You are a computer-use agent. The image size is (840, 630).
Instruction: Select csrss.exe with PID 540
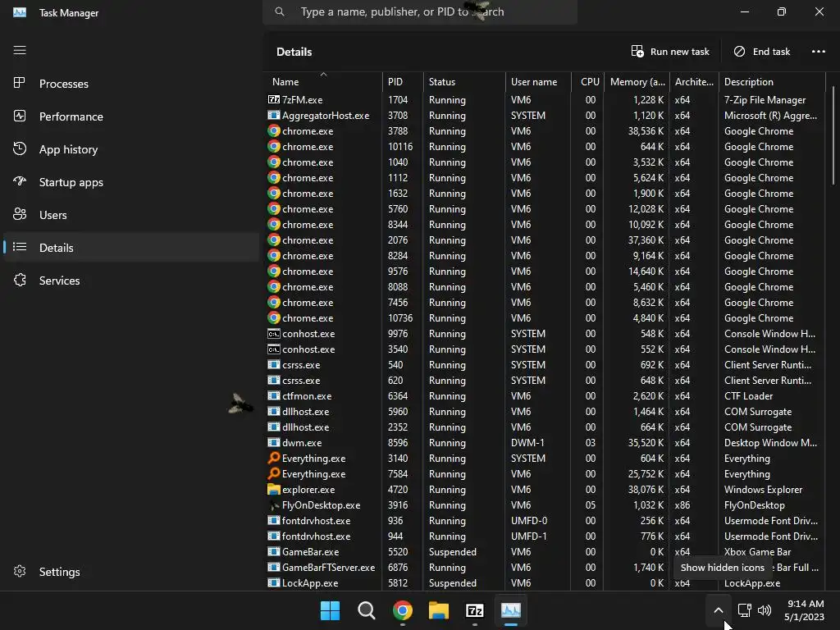pos(546,365)
